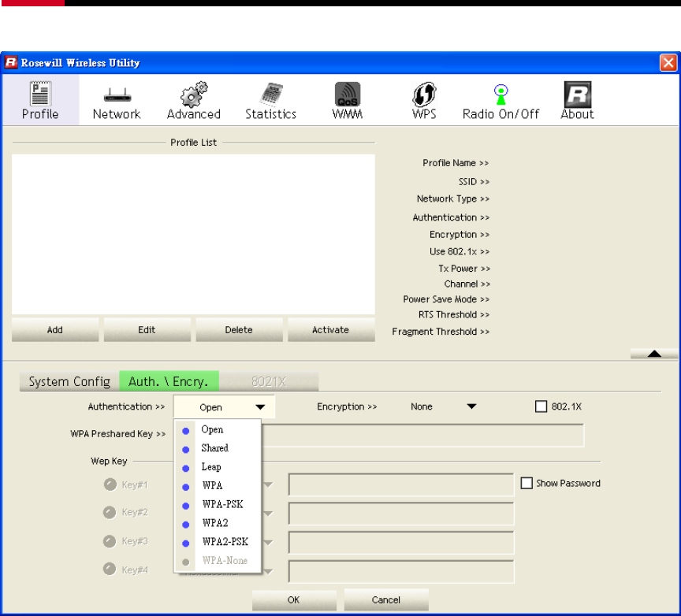Open the WPS icon

coord(424,95)
